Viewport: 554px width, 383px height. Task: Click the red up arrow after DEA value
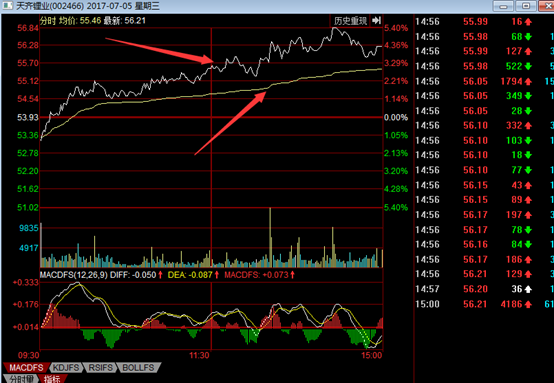(x=217, y=275)
